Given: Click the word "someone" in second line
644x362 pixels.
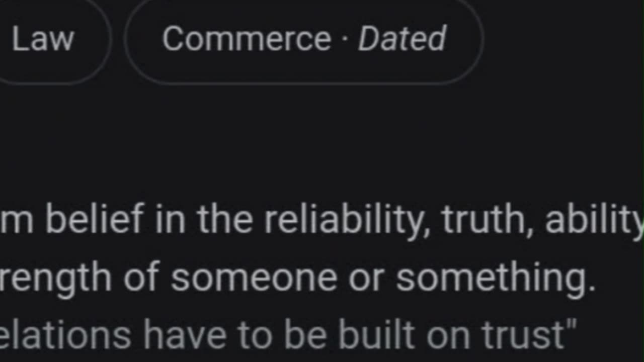Looking at the screenshot, I should [253, 278].
